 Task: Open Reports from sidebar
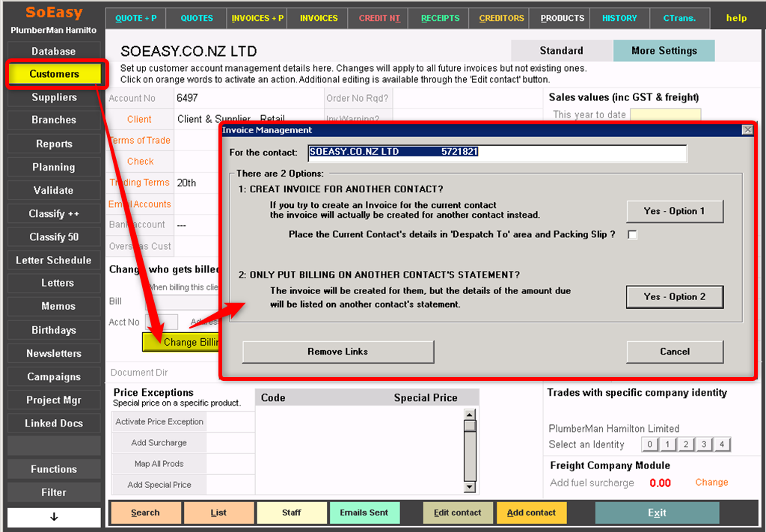(x=54, y=144)
